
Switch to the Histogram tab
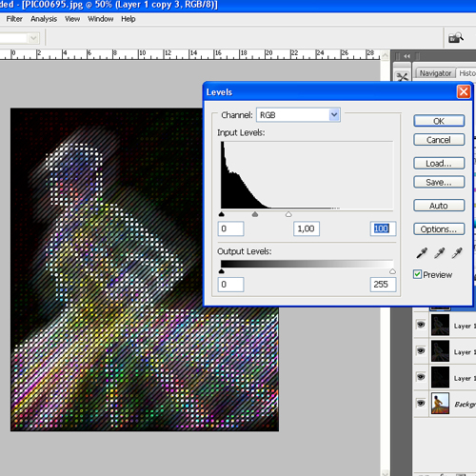466,73
